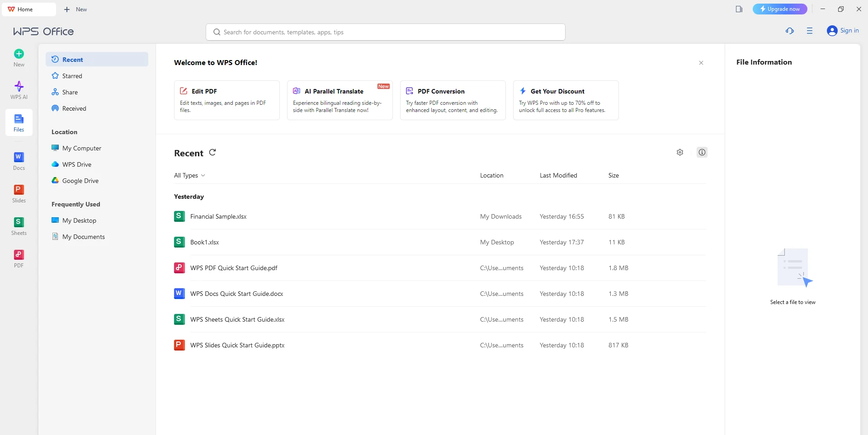The image size is (868, 435).
Task: Open the Edit PDF card
Action: point(227,100)
